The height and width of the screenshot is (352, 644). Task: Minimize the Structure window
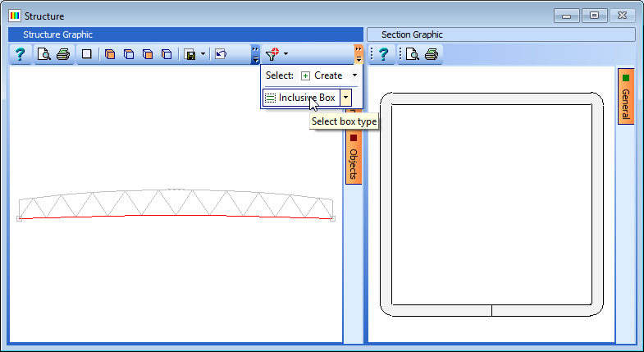point(566,16)
